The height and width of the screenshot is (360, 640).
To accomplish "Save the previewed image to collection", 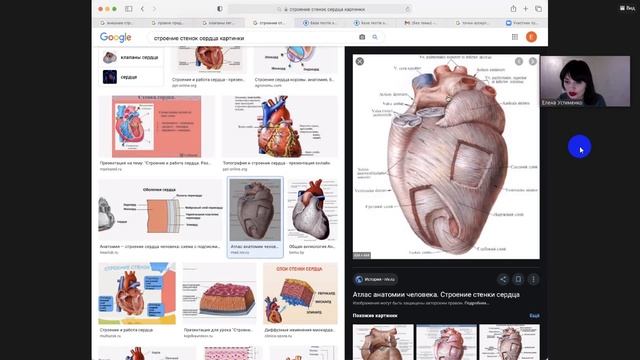I will pyautogui.click(x=518, y=279).
